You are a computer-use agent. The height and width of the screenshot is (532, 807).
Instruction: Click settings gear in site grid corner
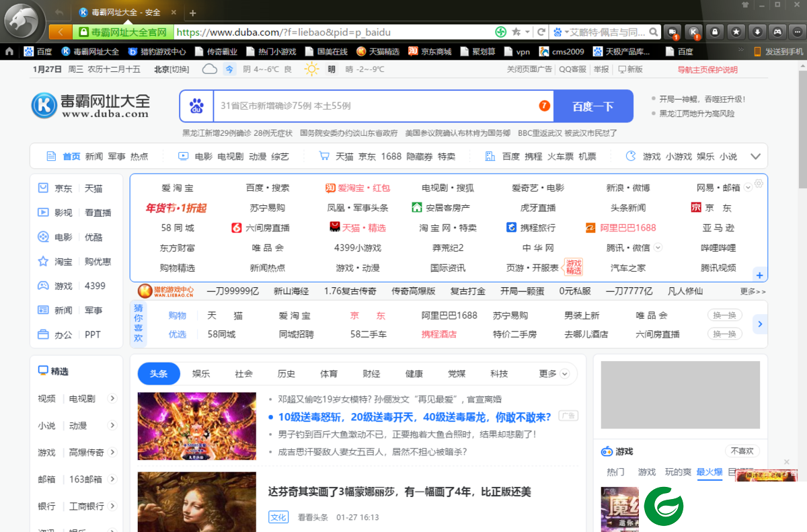click(x=759, y=183)
